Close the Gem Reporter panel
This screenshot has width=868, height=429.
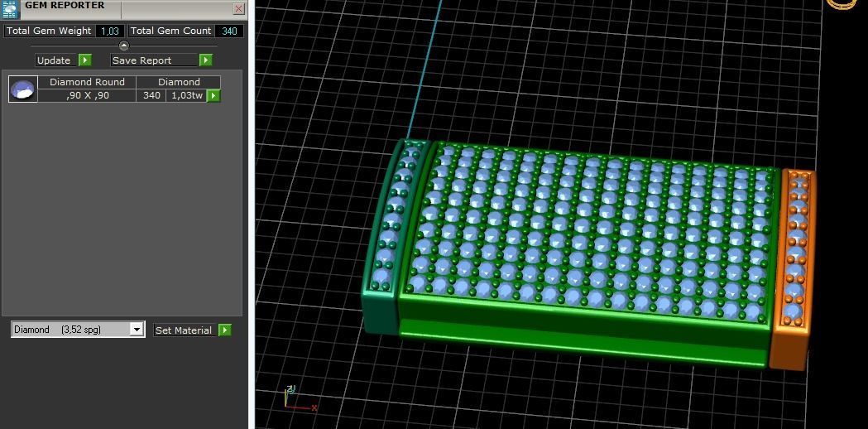point(238,8)
